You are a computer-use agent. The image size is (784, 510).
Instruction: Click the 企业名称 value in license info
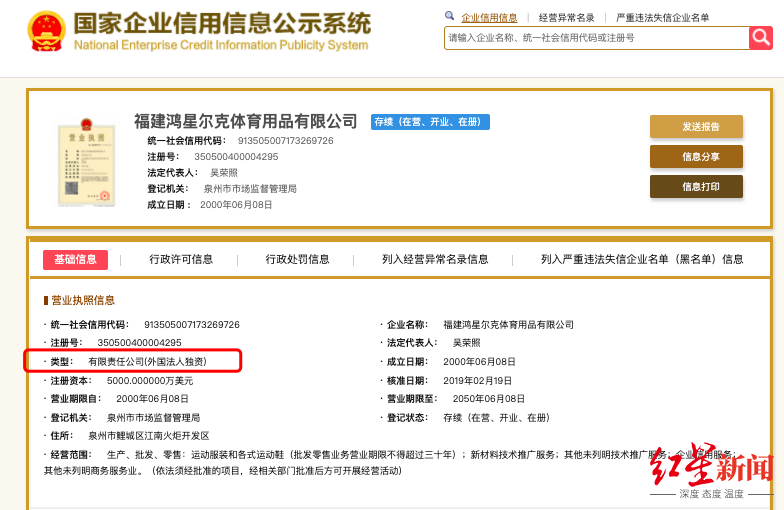pos(508,325)
